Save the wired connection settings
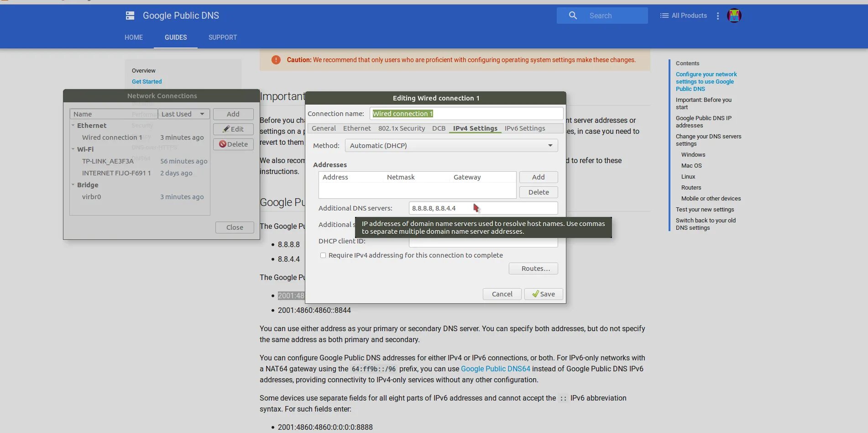The height and width of the screenshot is (433, 868). (x=544, y=294)
